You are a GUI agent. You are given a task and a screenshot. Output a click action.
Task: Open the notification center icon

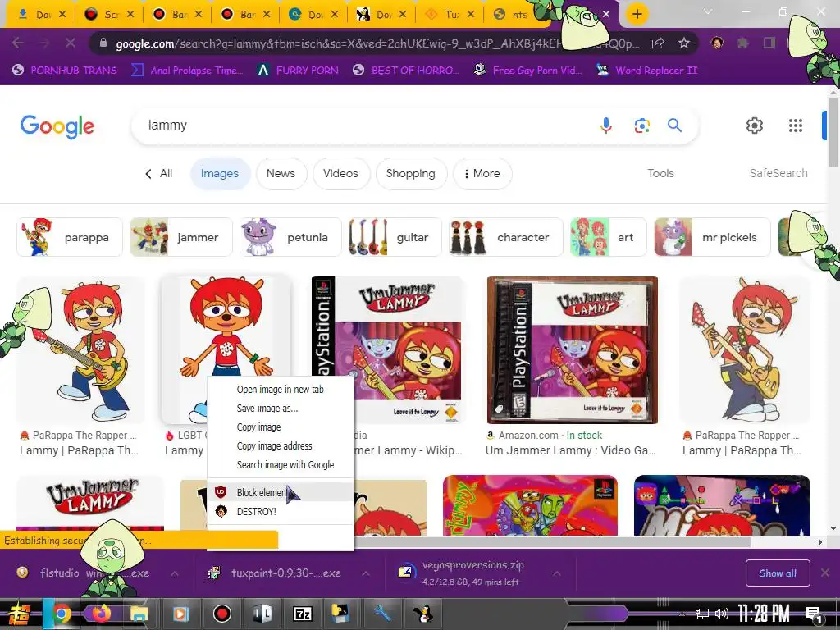814,614
